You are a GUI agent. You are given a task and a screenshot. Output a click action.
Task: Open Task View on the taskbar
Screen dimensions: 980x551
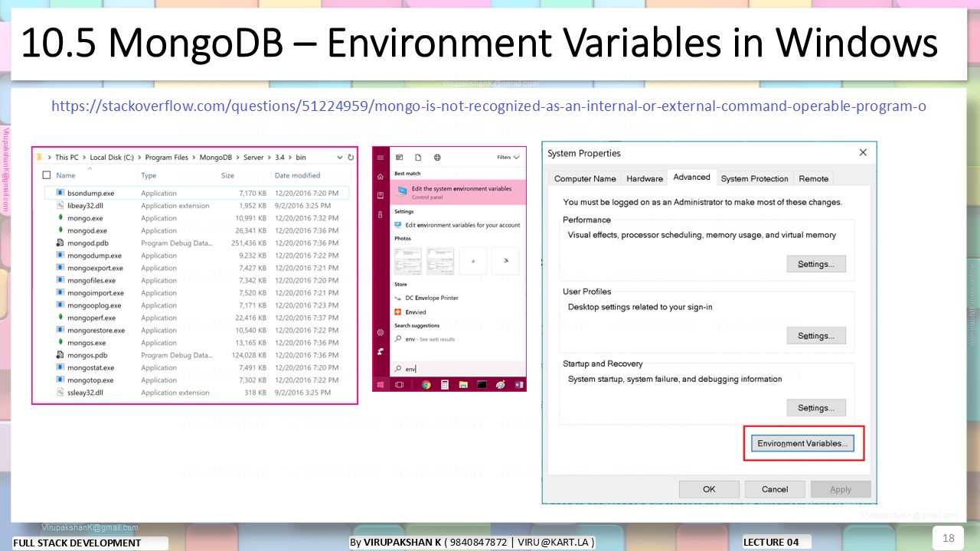pos(399,385)
